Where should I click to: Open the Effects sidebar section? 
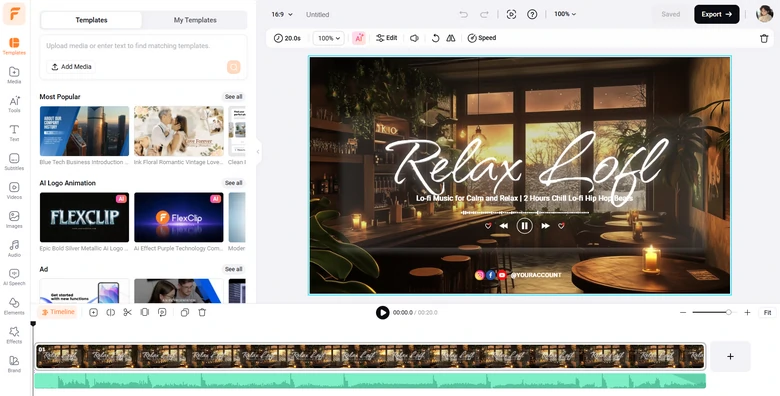(14, 335)
